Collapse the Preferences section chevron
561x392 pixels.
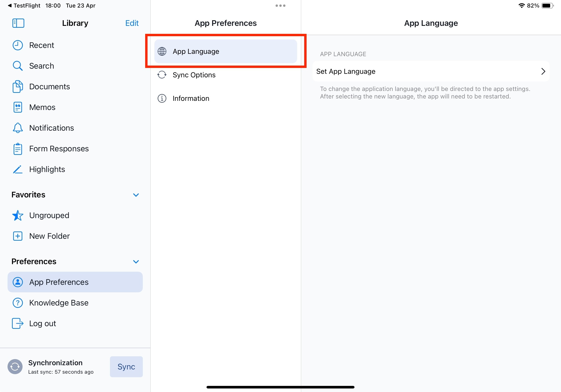pos(136,262)
